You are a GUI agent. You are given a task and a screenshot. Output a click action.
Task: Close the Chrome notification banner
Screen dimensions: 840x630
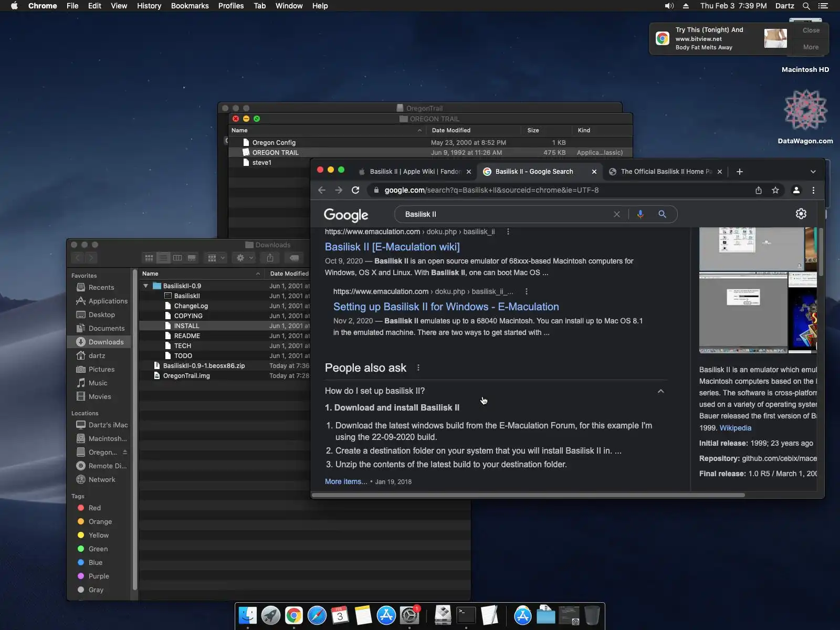coord(811,30)
